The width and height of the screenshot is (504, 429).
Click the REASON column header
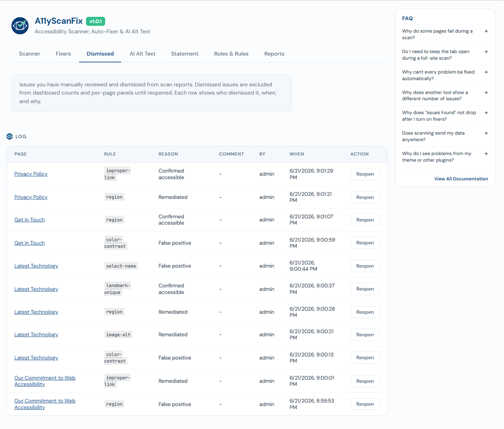(x=168, y=154)
